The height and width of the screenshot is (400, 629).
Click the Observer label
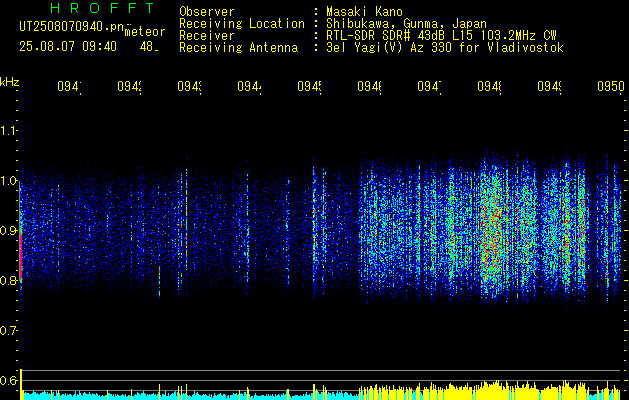[207, 11]
